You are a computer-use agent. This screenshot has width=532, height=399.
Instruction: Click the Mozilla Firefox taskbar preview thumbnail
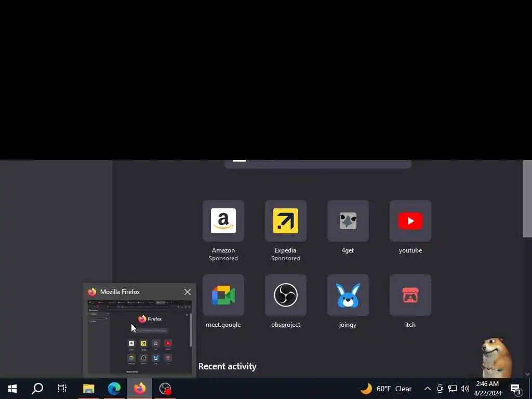140,337
